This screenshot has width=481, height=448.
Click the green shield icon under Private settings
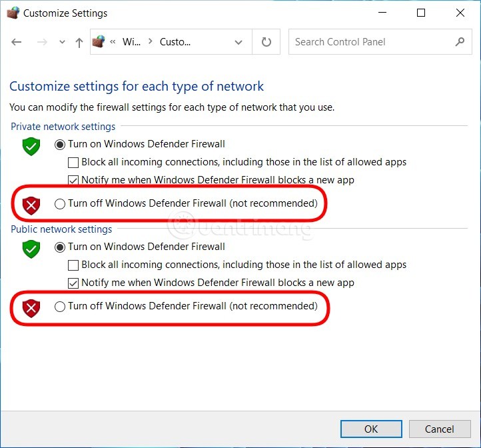click(31, 147)
